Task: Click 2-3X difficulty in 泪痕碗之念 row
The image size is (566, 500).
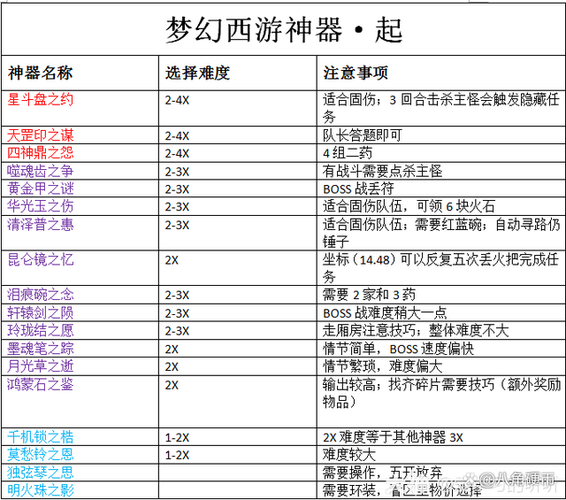Action: click(177, 295)
